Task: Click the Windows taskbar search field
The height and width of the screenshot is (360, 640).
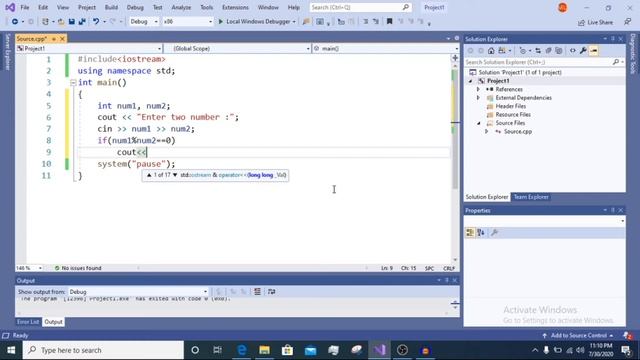Action: (x=103, y=350)
